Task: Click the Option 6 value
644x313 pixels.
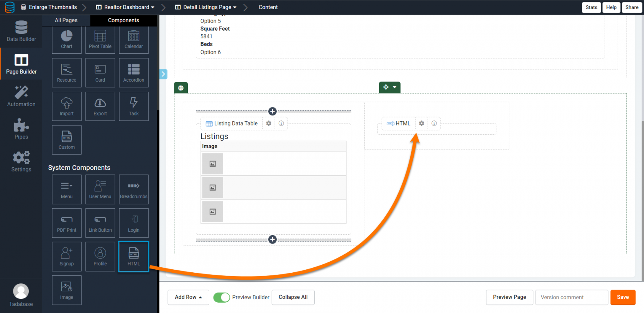Action: click(210, 52)
